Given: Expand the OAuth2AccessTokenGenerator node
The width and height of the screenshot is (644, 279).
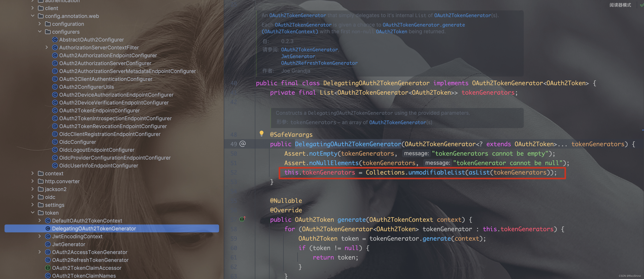Looking at the screenshot, I should pos(40,252).
